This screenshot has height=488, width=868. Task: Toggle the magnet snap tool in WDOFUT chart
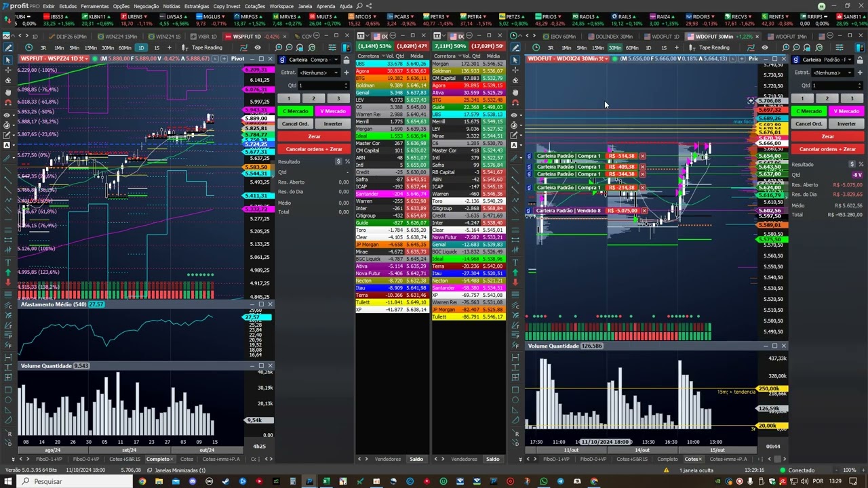click(515, 102)
